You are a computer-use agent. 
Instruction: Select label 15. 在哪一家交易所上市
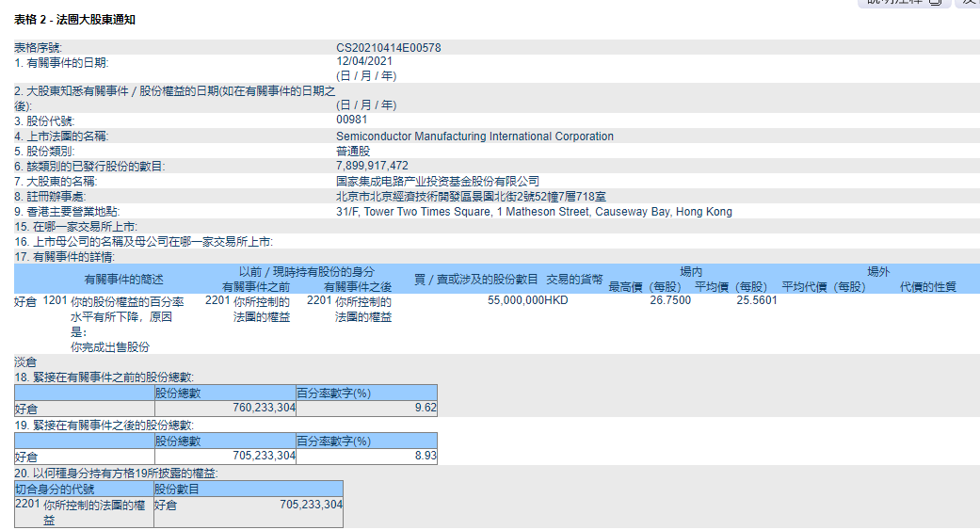click(75, 227)
